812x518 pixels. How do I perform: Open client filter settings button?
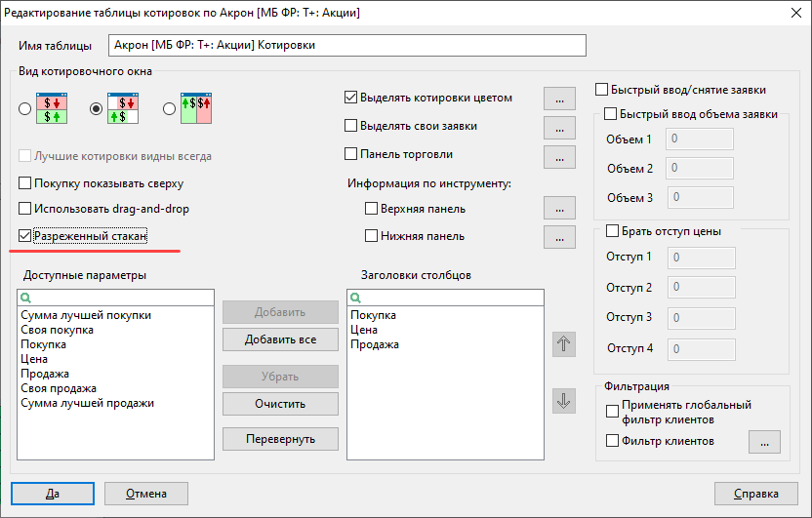[764, 442]
